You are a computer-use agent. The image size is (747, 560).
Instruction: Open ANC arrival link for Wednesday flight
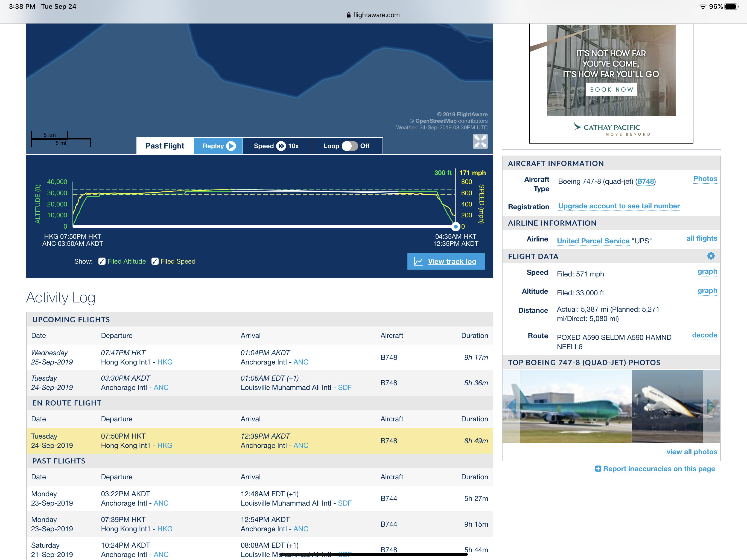pyautogui.click(x=300, y=362)
